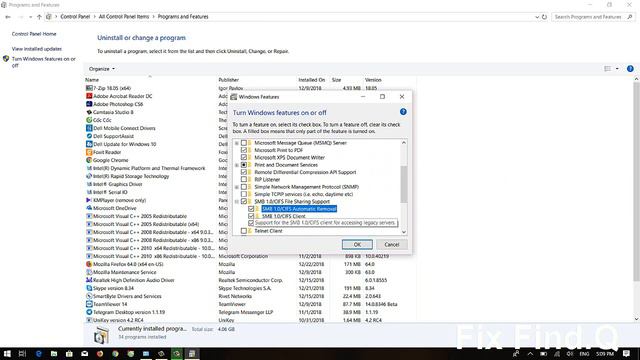640x360 pixels.
Task: Expand Simple Network Management Protocol node
Action: tap(237, 187)
